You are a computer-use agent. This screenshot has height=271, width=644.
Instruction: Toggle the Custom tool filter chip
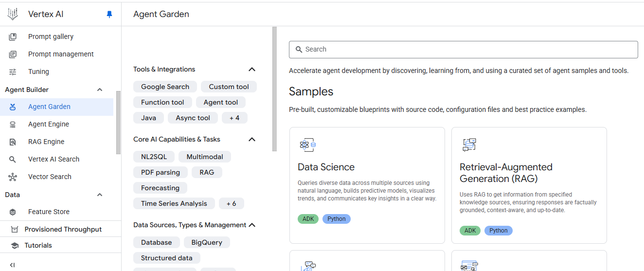[x=229, y=87]
